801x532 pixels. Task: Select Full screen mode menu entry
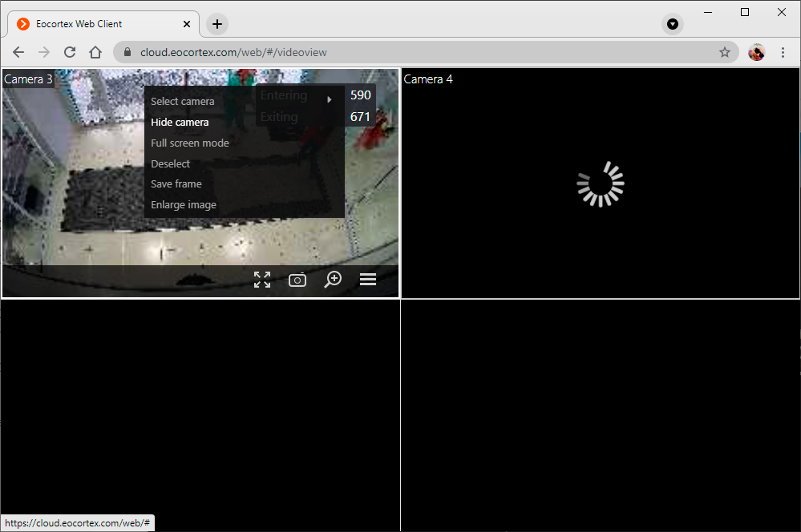coord(190,143)
